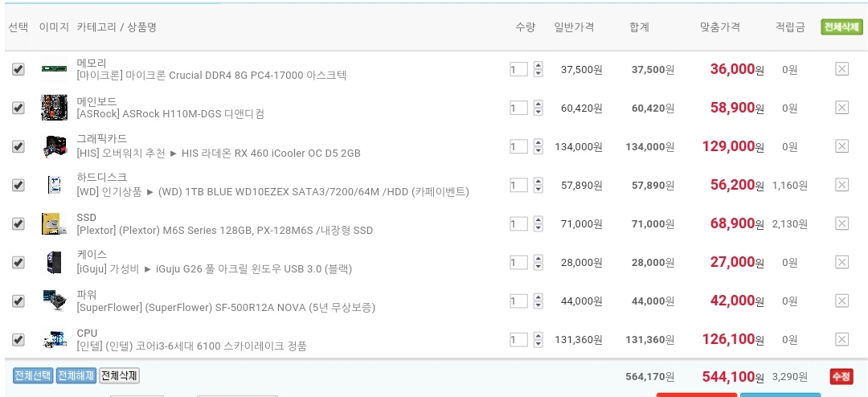The width and height of the screenshot is (868, 397).
Task: Remove the SSD Plextor M6S row with X
Action: point(841,223)
